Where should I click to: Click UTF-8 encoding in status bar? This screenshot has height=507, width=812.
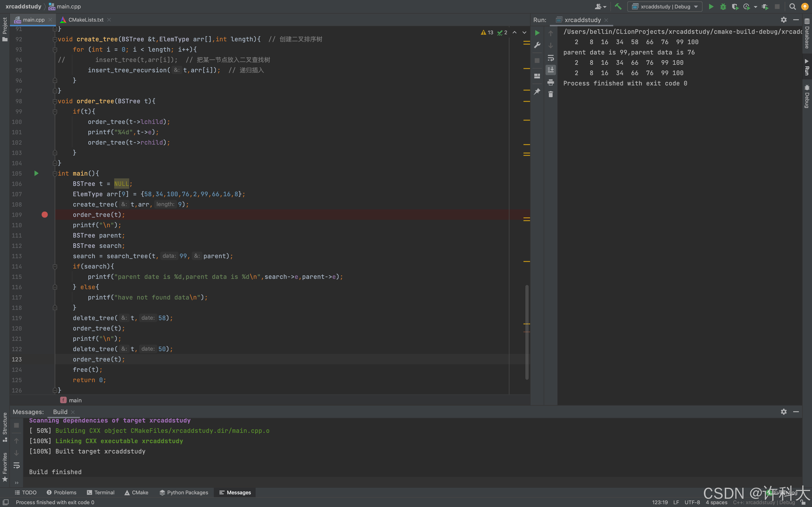[x=692, y=502]
